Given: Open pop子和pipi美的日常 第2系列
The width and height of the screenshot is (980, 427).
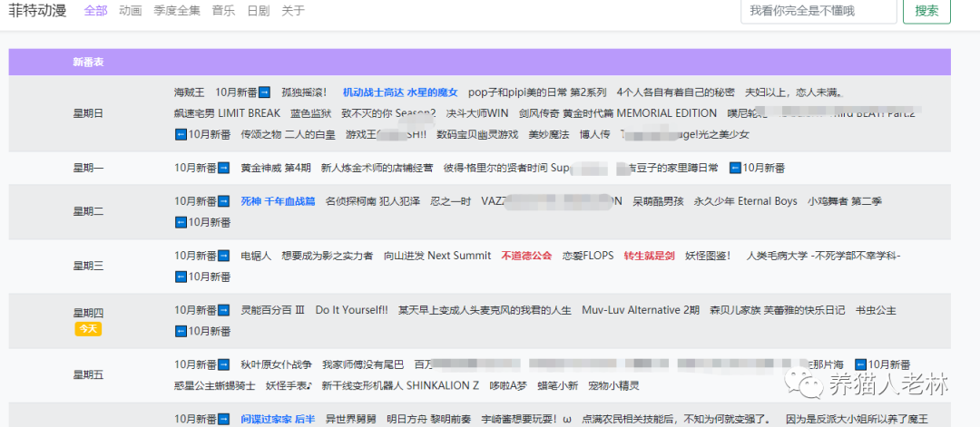Looking at the screenshot, I should click(x=537, y=92).
